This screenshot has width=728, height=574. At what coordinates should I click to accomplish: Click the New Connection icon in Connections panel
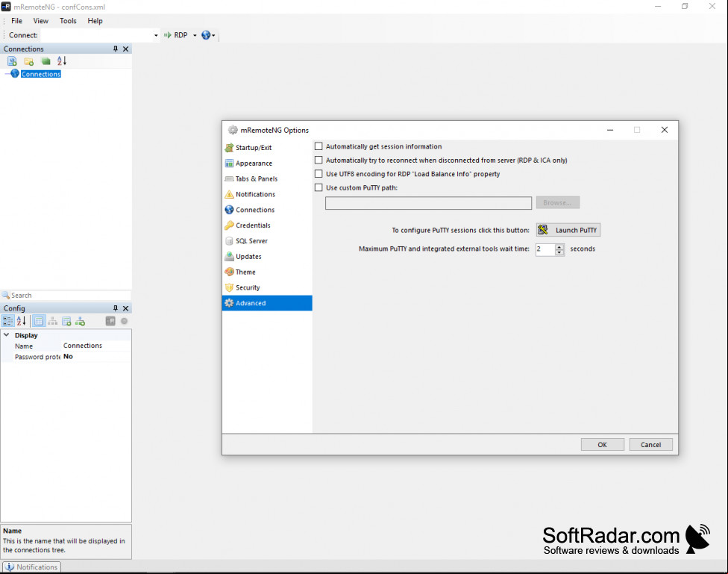[x=12, y=61]
